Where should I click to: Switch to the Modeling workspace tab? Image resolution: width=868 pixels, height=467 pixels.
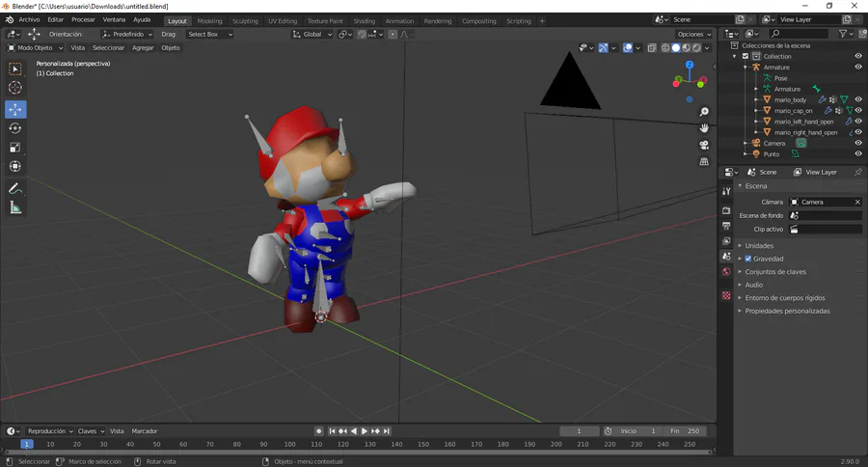pos(209,21)
